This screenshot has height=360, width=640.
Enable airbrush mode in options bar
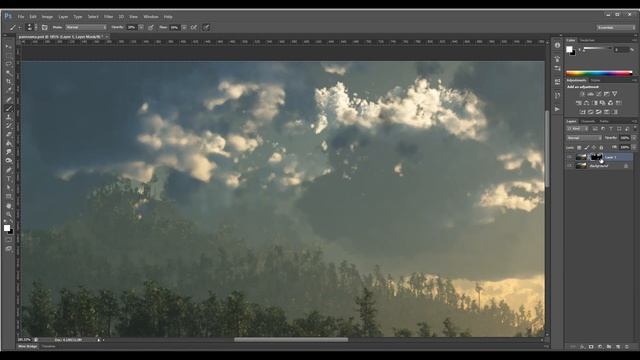click(193, 27)
